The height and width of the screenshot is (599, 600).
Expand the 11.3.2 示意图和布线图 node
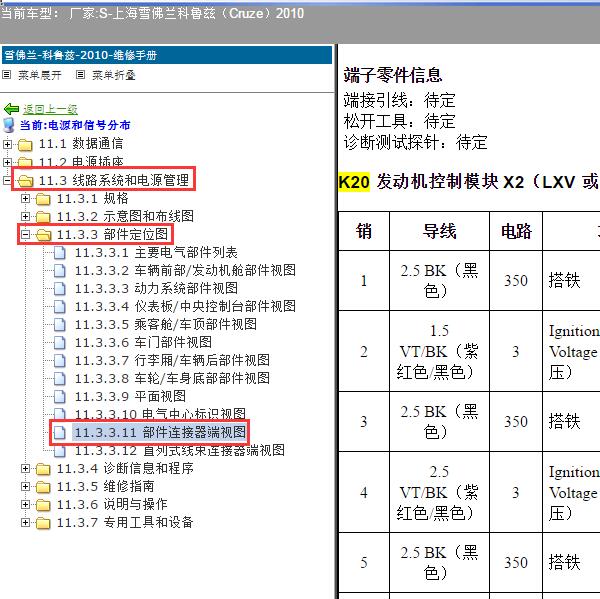click(25, 216)
